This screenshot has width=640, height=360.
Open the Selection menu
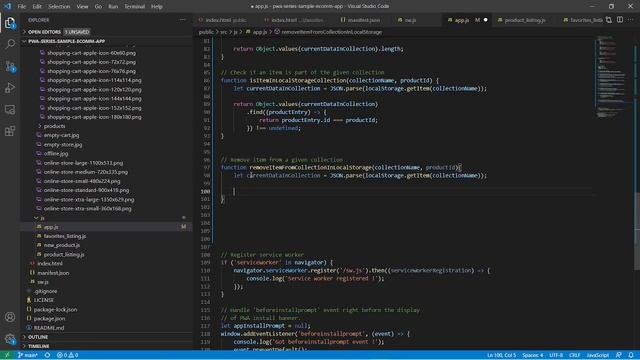point(59,7)
